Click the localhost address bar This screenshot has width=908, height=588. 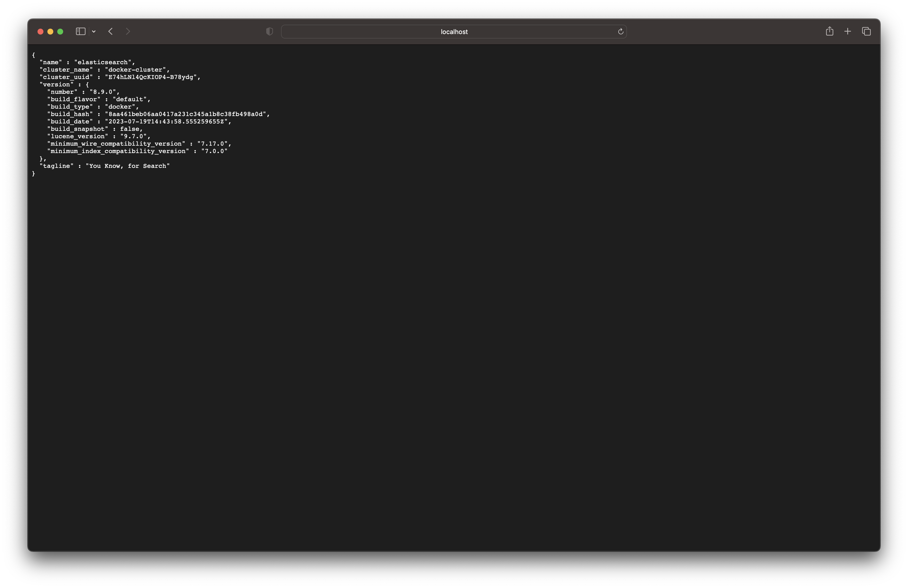click(454, 32)
